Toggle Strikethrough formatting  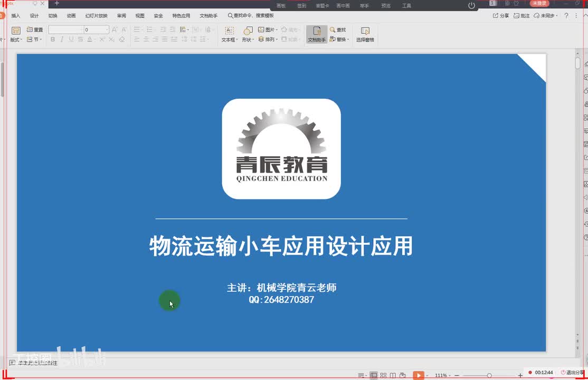(80, 40)
